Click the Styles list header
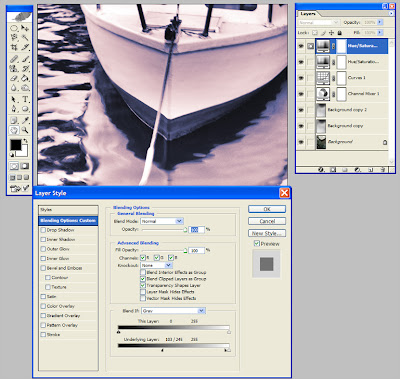Image resolution: width=400 pixels, height=379 pixels. (68, 210)
